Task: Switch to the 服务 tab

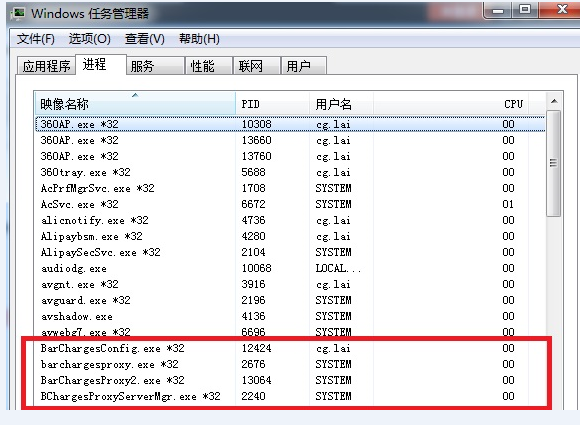Action: tap(155, 66)
